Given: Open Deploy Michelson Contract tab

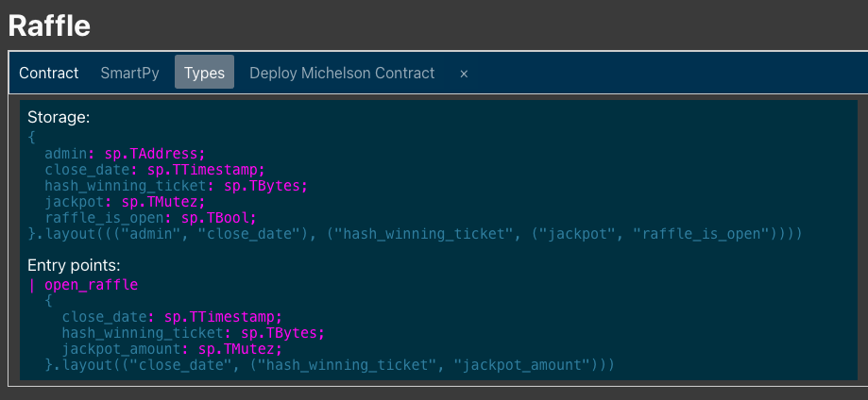Looking at the screenshot, I should tap(342, 73).
